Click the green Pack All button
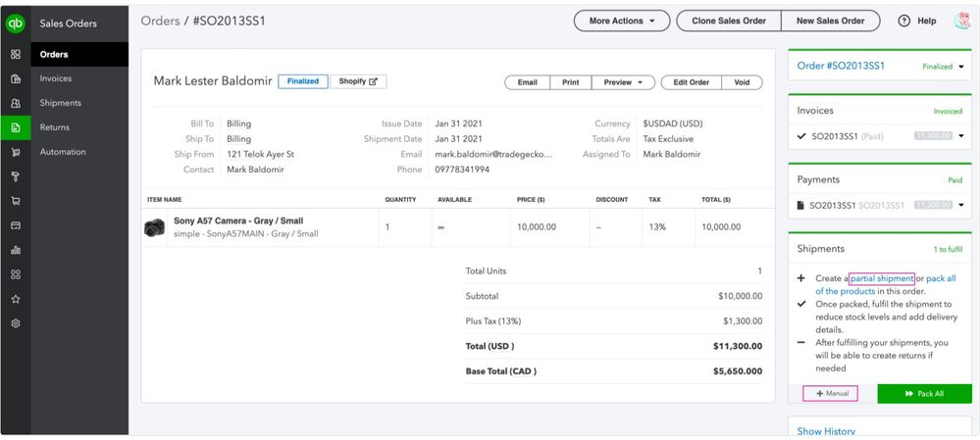Viewport: 980px width, 440px height. click(x=924, y=394)
